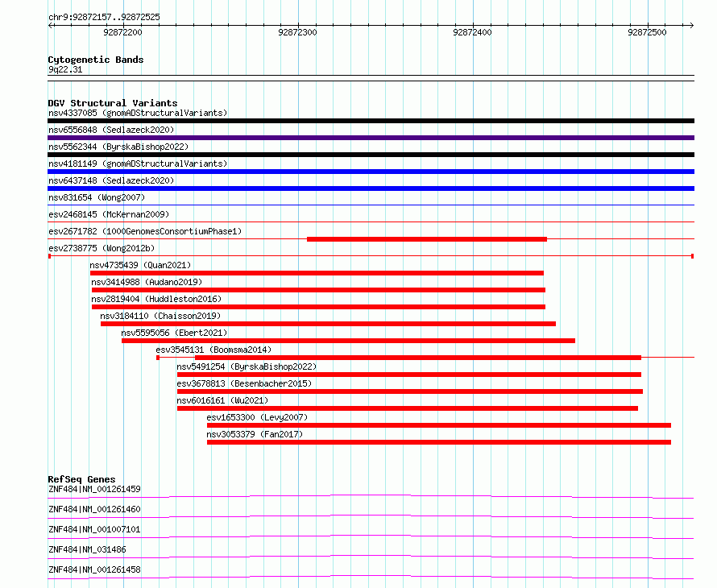Screen dimensions: 717x588
Task: Click the red bar under nsv3053379
Action: (x=439, y=442)
